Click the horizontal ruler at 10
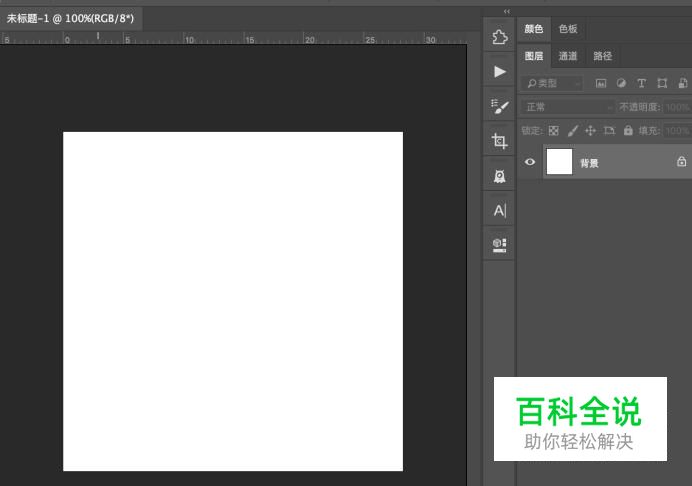Viewport: 692px width, 486px height. tap(189, 39)
